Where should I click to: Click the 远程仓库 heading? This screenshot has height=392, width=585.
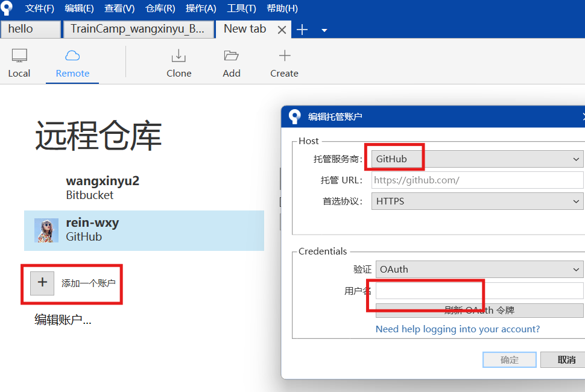click(x=98, y=136)
